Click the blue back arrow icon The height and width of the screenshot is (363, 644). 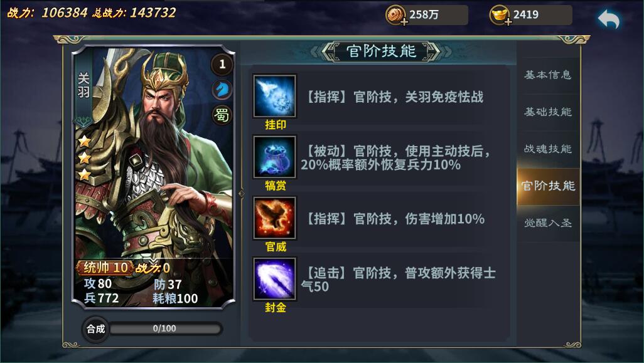point(609,19)
